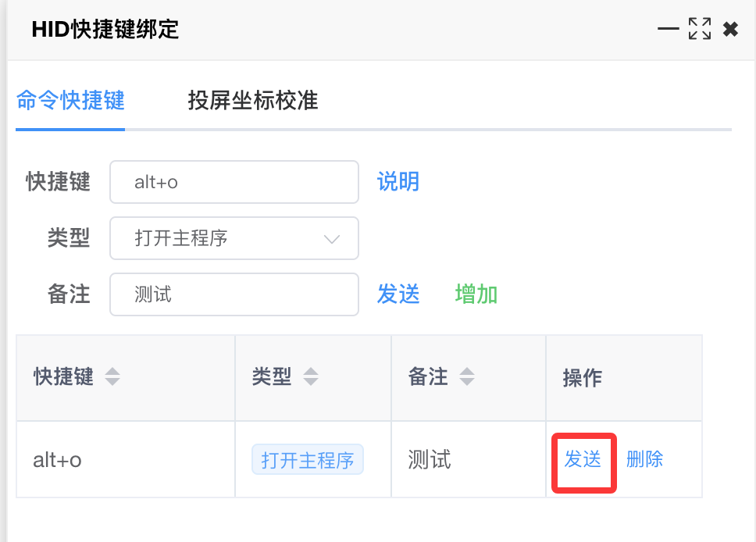Click the HID快捷键绑定 dialog title
This screenshot has width=756, height=542.
[x=105, y=30]
